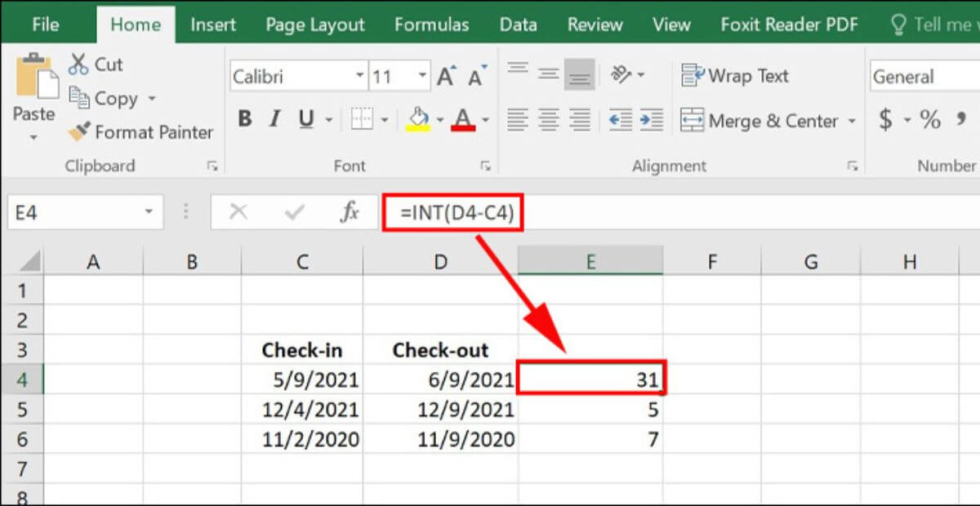980x506 pixels.
Task: Apply the percent style
Action: click(930, 120)
